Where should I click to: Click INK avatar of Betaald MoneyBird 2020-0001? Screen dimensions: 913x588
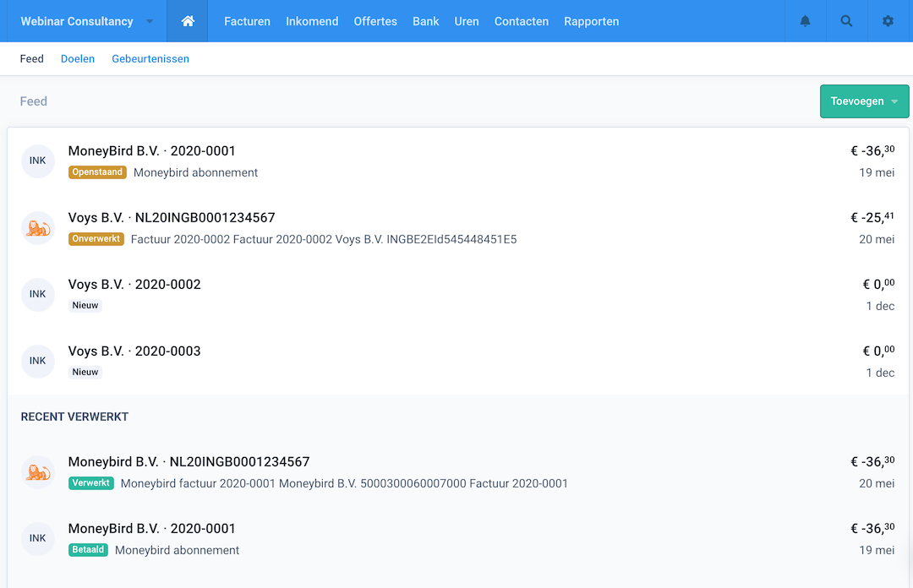[38, 538]
